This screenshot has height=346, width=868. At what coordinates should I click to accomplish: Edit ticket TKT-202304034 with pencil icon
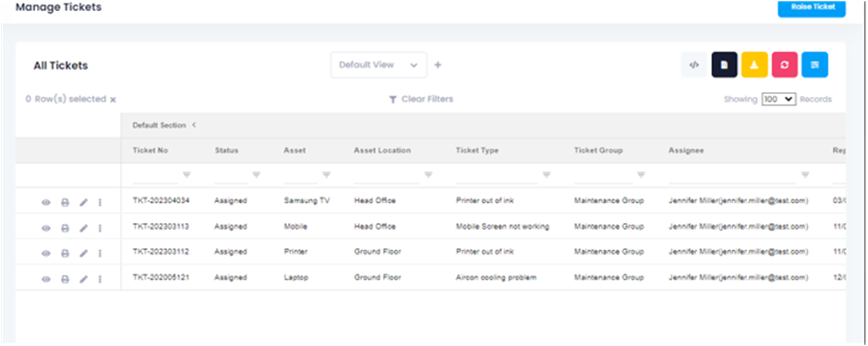(x=84, y=203)
